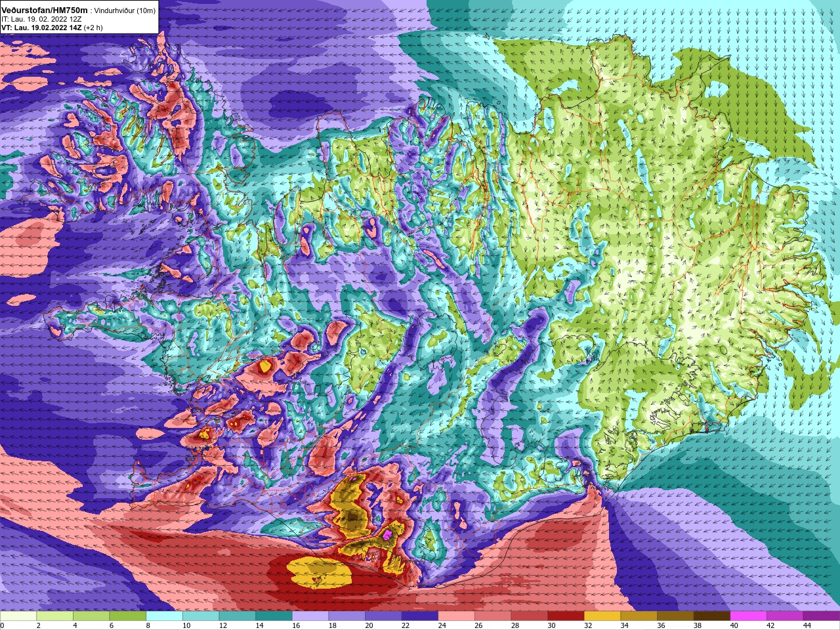Pick the green 4–6 legend swatch

91,616
